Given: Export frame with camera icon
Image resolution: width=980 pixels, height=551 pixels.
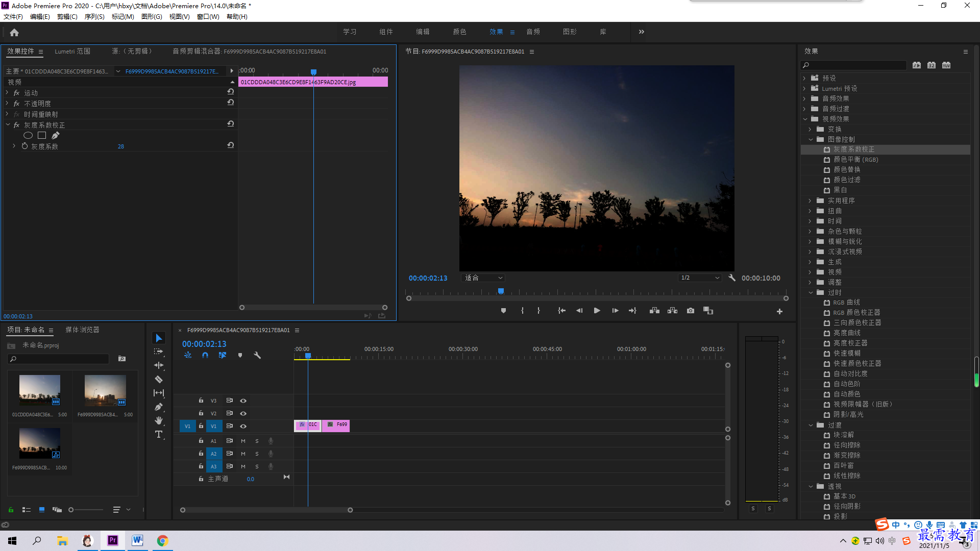Looking at the screenshot, I should tap(691, 311).
